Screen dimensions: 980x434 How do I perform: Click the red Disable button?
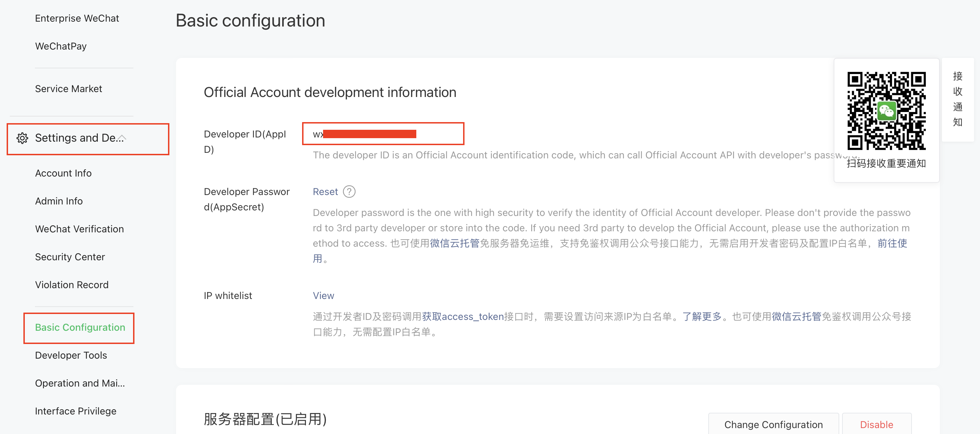click(876, 424)
